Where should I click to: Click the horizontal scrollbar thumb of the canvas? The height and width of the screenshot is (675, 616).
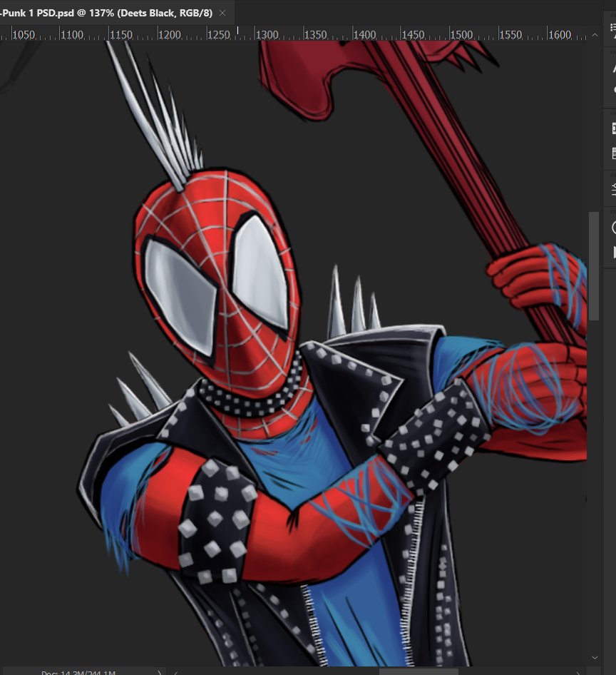pos(418,671)
